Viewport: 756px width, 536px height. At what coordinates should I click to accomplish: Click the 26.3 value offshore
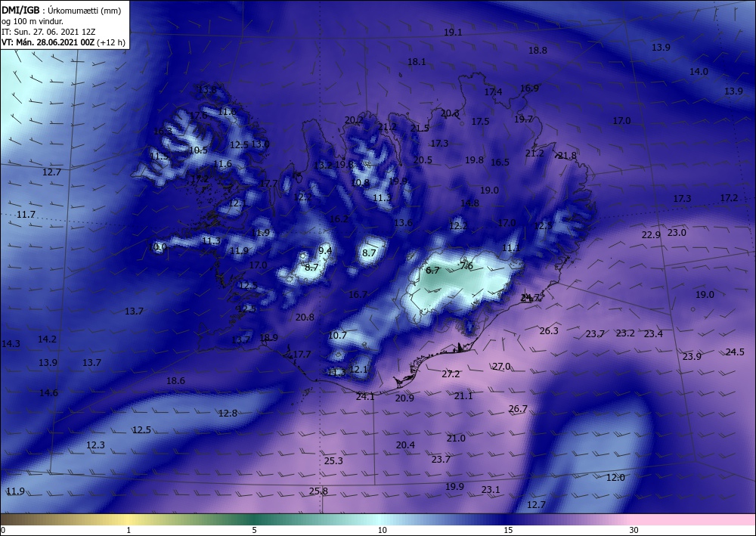coord(549,330)
